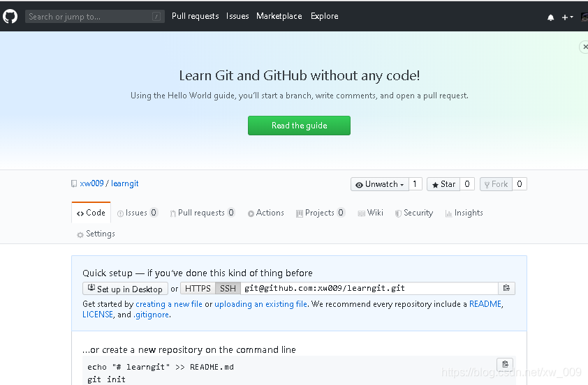Viewport: 588px width, 385px height.
Task: Follow the creating a new file link
Action: (x=169, y=304)
